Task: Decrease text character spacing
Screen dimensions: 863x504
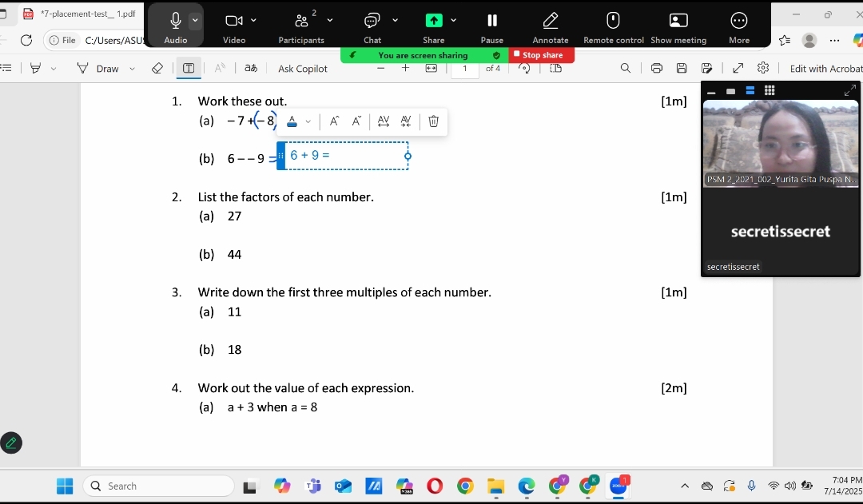Action: (x=406, y=121)
